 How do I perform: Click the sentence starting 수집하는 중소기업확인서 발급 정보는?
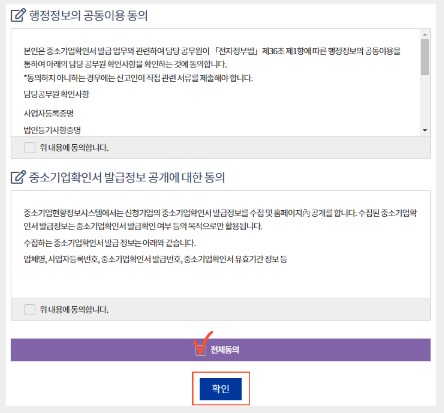[109, 243]
